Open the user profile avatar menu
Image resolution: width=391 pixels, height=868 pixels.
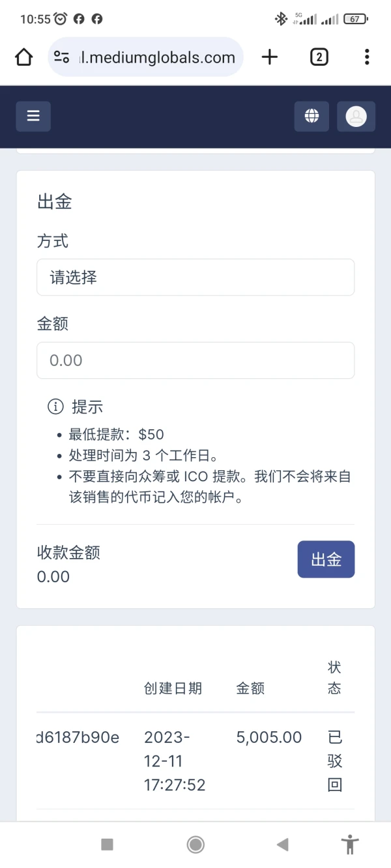pyautogui.click(x=356, y=117)
